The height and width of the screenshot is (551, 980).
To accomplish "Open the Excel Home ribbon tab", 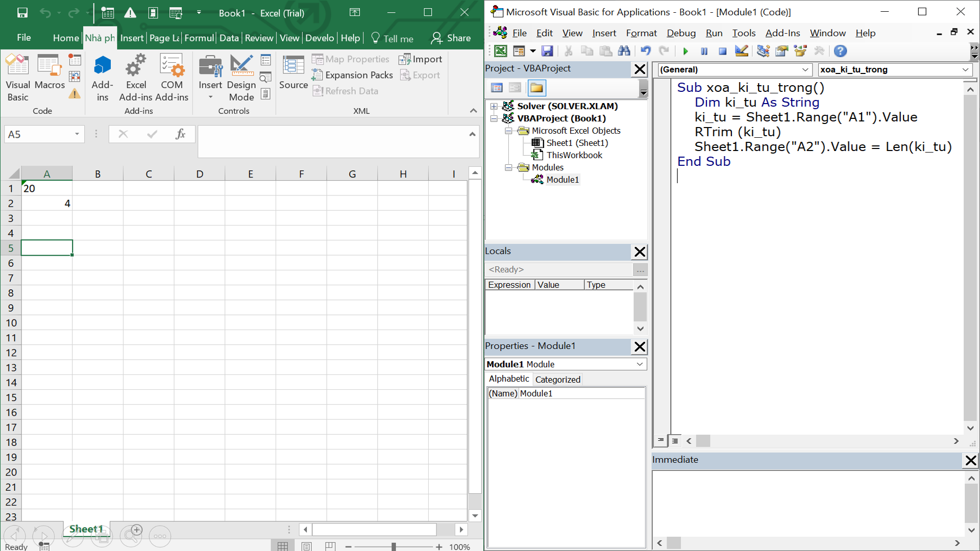I will click(x=66, y=38).
